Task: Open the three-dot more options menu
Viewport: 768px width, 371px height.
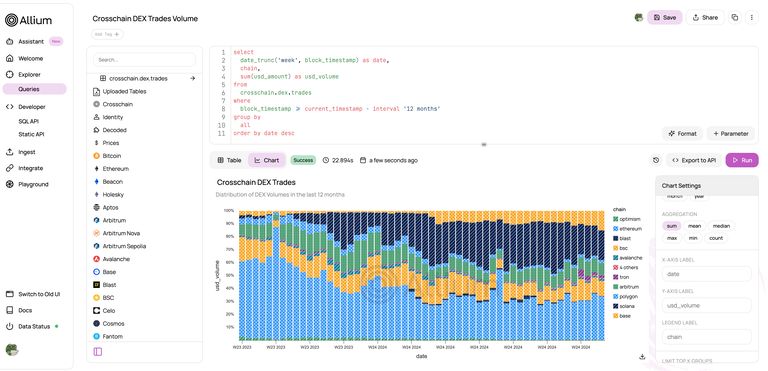Action: 752,17
